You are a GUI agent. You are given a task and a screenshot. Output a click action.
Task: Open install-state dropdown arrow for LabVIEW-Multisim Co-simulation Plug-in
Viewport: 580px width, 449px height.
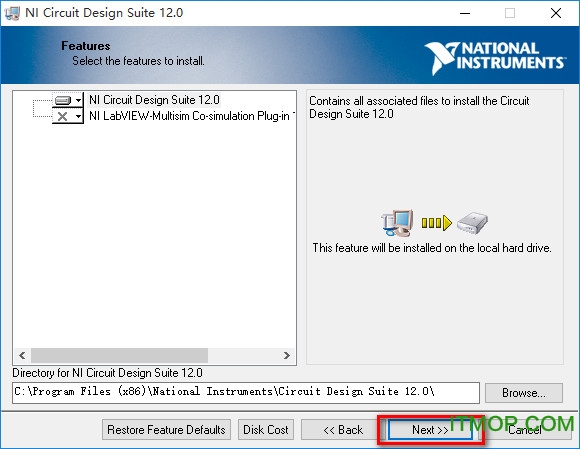click(x=78, y=117)
